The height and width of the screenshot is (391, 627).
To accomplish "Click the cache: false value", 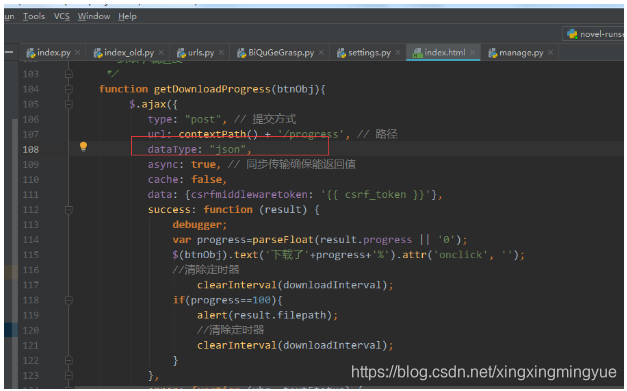I will click(206, 180).
